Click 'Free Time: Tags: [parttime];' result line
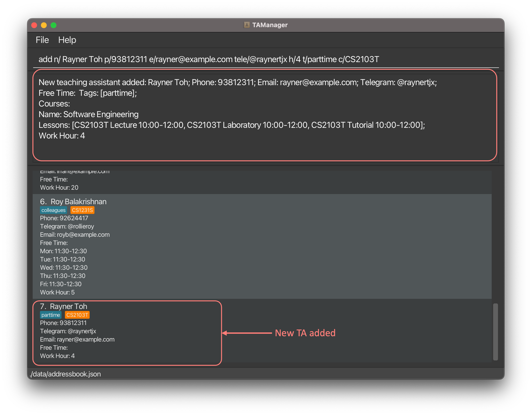 click(x=88, y=93)
